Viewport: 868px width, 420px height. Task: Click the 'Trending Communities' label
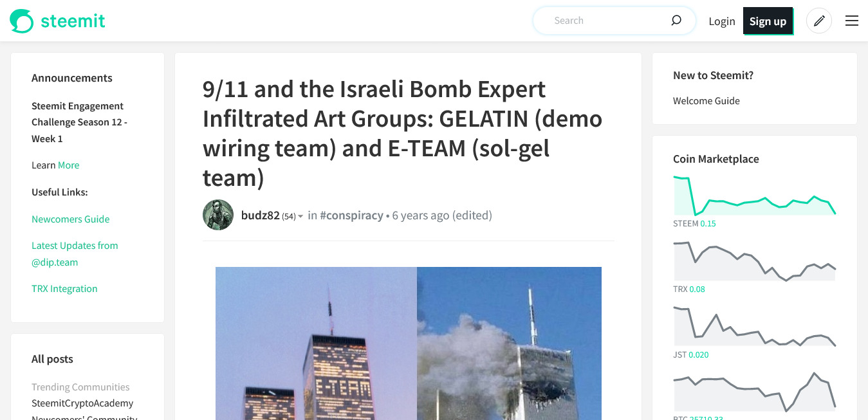coord(80,387)
